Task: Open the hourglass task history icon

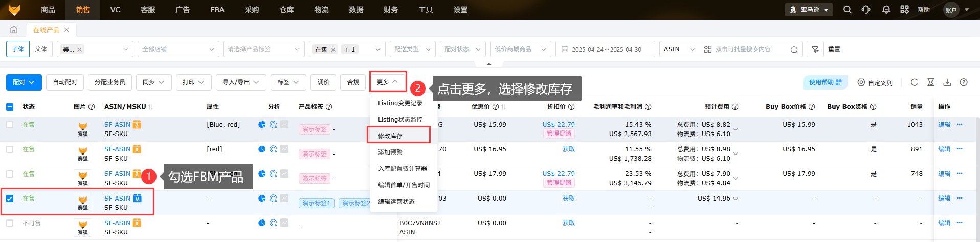Action: tap(931, 82)
